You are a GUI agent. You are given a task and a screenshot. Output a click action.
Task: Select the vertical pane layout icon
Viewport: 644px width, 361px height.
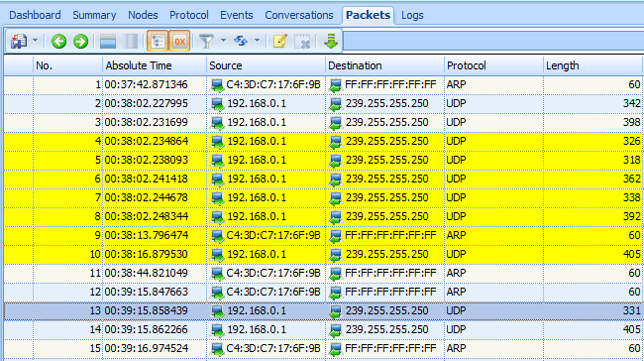[130, 41]
